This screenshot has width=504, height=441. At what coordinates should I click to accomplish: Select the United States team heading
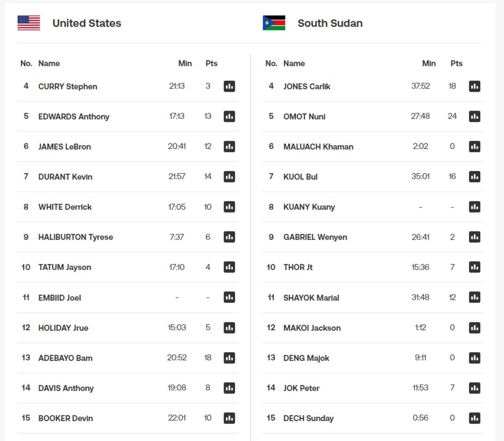[87, 23]
